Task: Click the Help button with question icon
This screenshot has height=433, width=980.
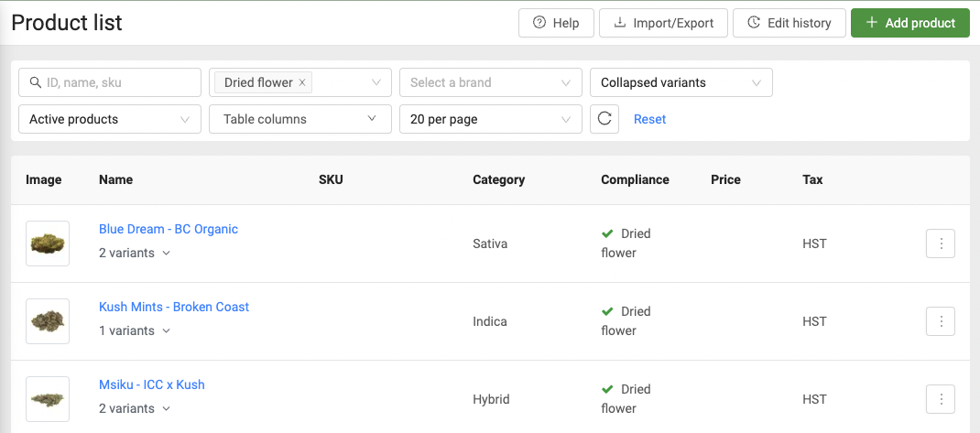Action: (556, 23)
